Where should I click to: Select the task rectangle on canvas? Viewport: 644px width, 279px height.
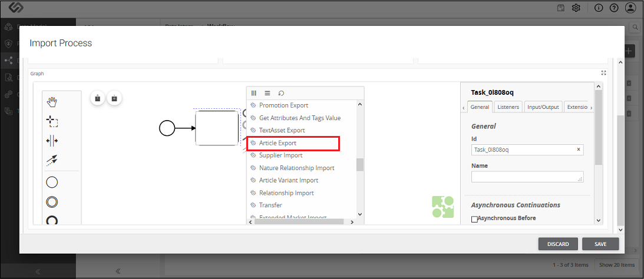[217, 128]
